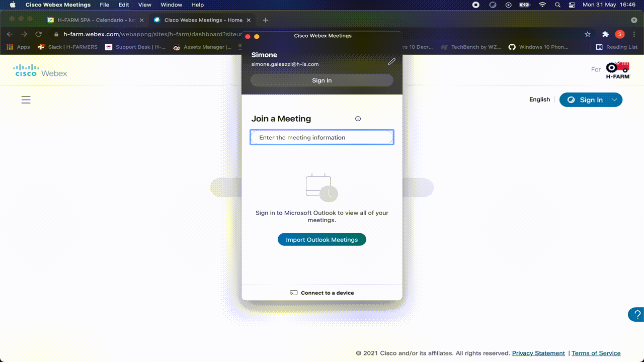The height and width of the screenshot is (362, 644).
Task: Open the hamburger menu on the Webex page
Action: click(26, 100)
